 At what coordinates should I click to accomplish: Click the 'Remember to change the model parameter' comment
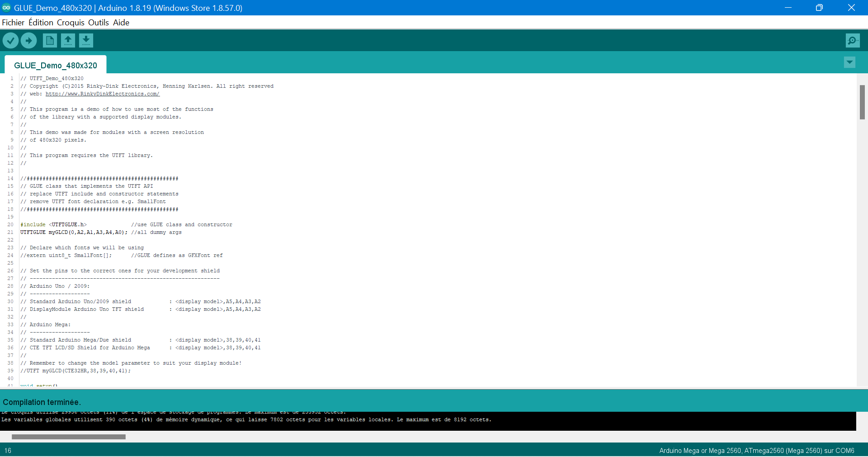(x=131, y=363)
